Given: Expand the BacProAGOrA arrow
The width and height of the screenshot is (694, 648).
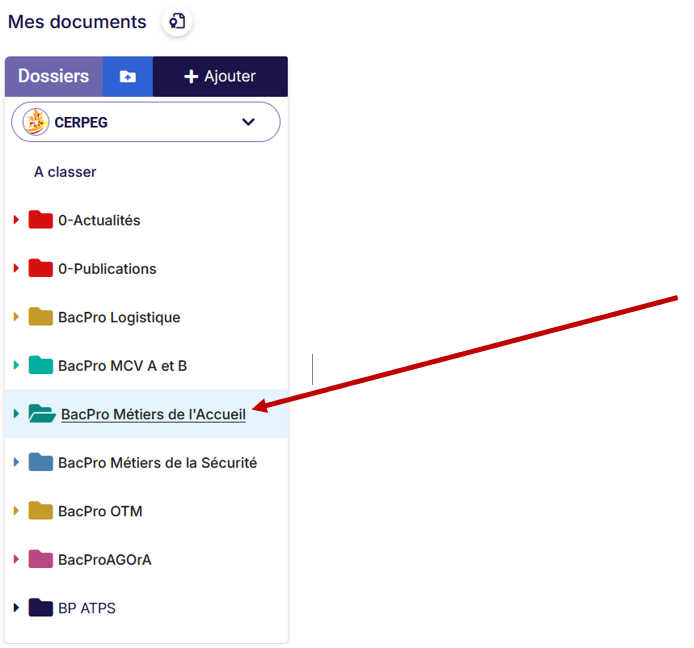Looking at the screenshot, I should (16, 559).
